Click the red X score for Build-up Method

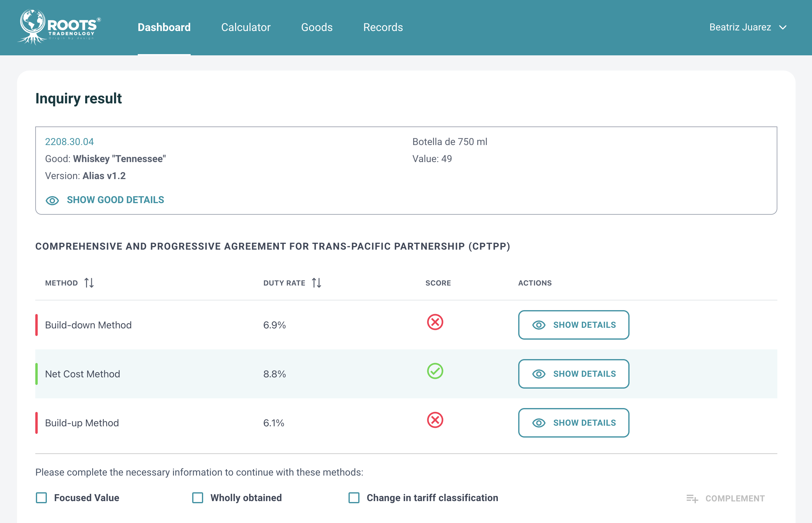coord(435,420)
